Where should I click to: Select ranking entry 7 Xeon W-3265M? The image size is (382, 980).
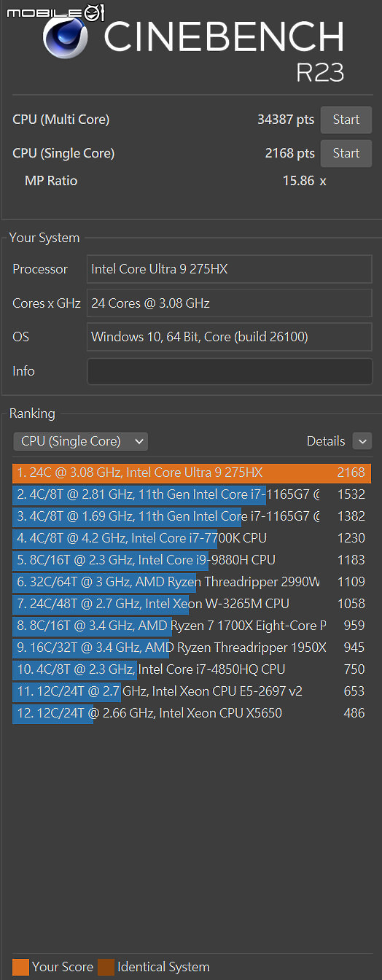(192, 604)
